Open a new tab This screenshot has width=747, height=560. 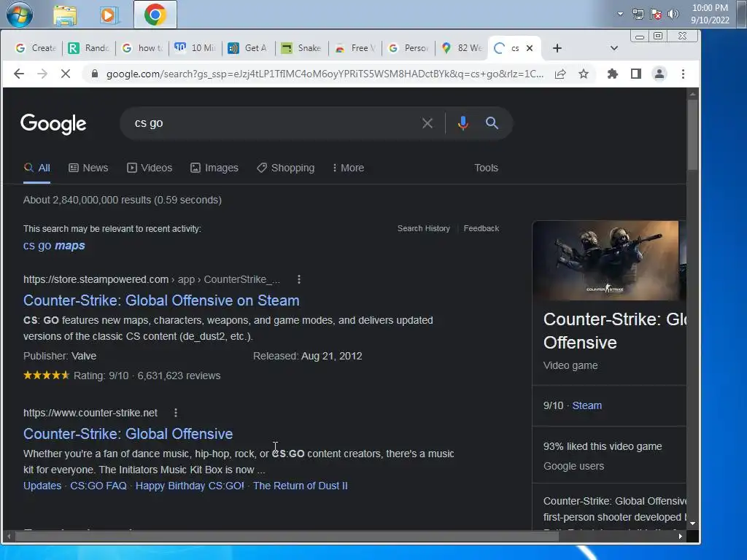[557, 48]
